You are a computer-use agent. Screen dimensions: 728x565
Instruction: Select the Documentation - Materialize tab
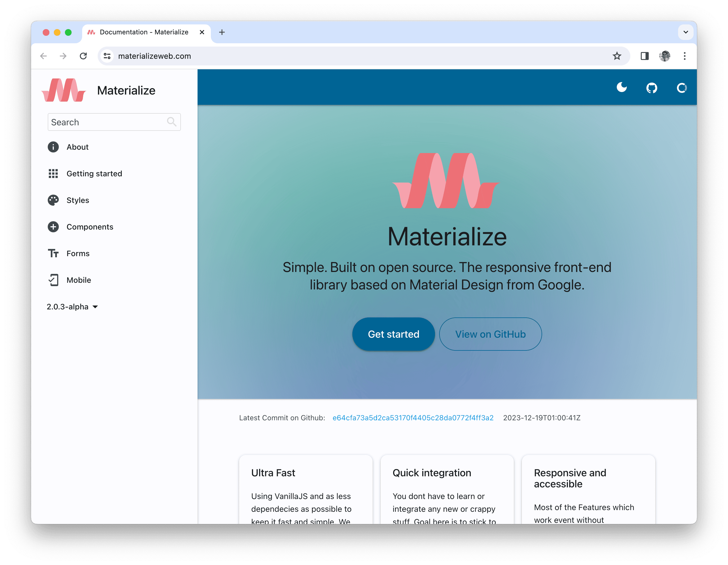[x=144, y=32]
